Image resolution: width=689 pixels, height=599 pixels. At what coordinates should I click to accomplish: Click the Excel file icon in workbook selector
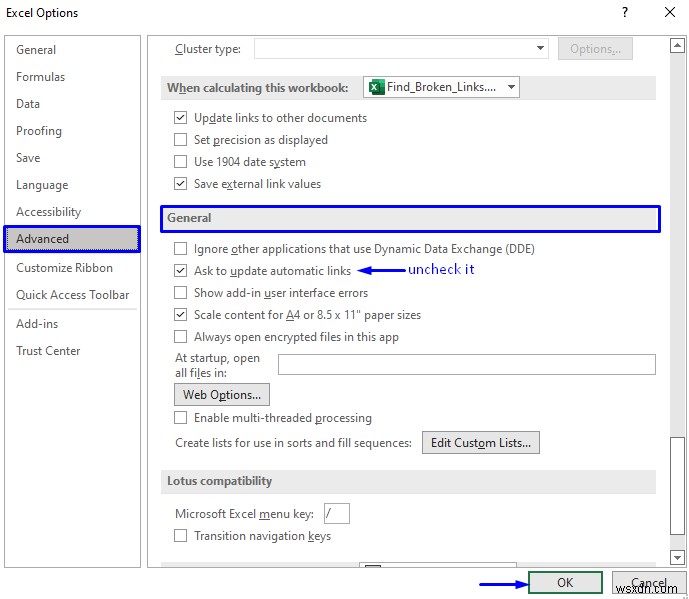tap(376, 87)
